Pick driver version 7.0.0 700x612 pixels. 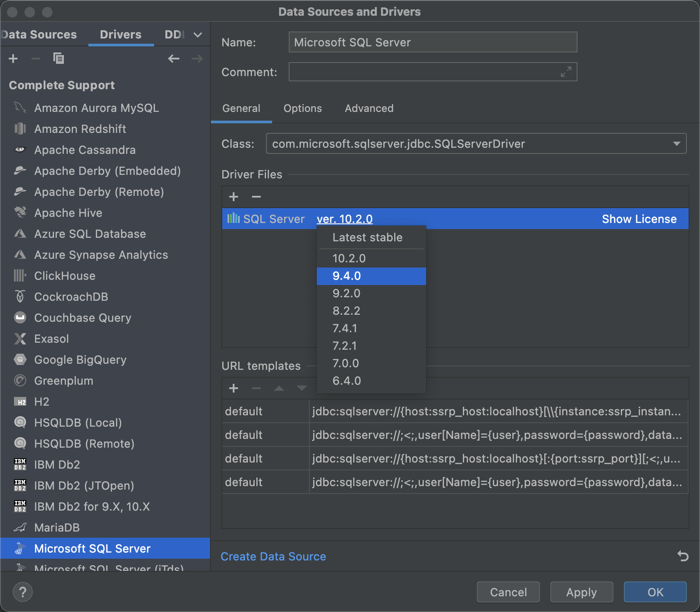point(371,363)
